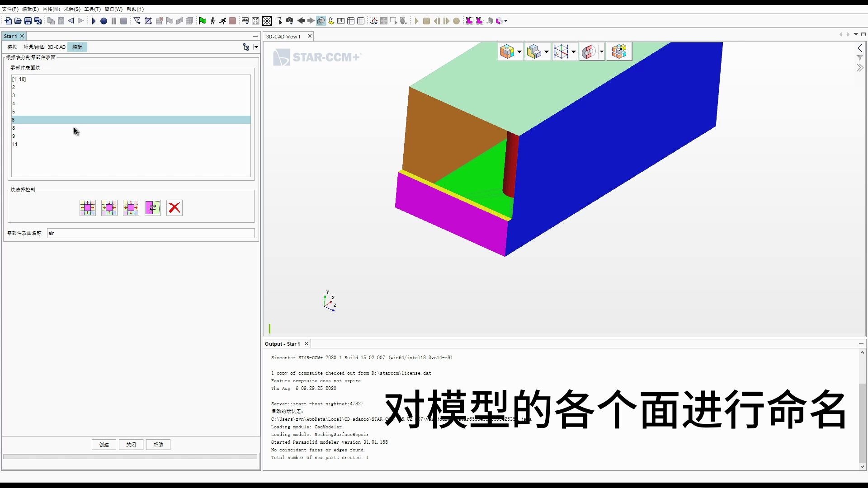Click the 关闭 button
This screenshot has width=868, height=488.
(131, 445)
